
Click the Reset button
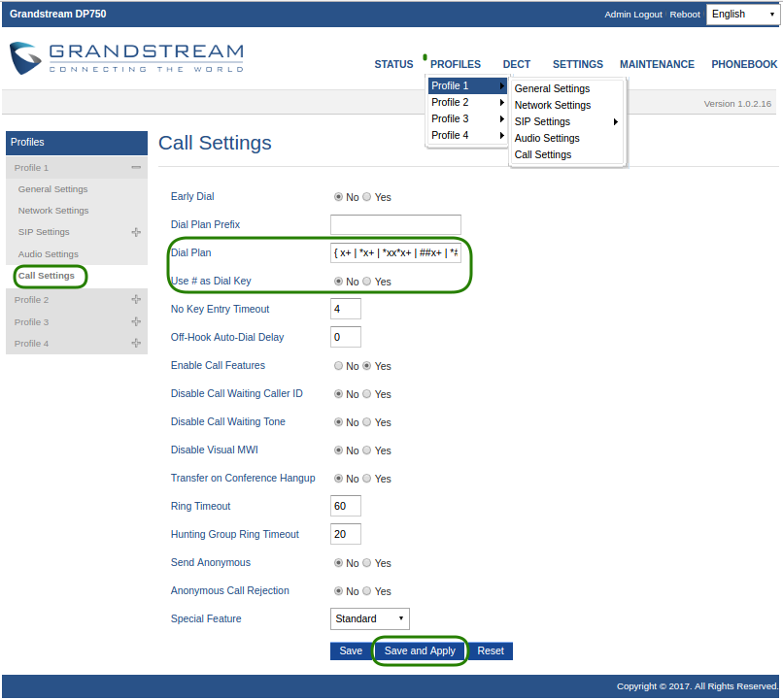[x=491, y=650]
